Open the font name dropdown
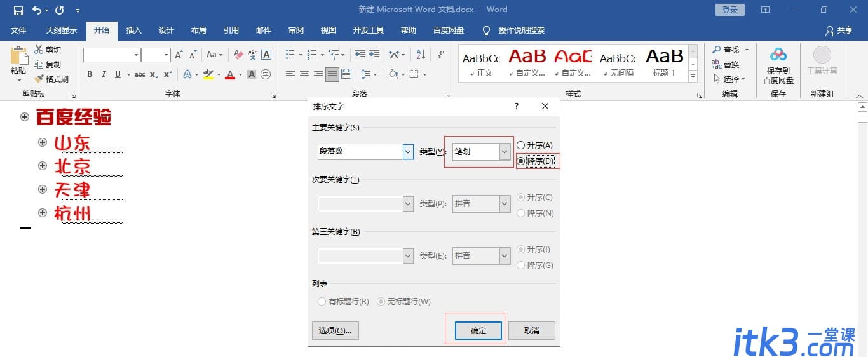The height and width of the screenshot is (357, 868). pyautogui.click(x=137, y=55)
